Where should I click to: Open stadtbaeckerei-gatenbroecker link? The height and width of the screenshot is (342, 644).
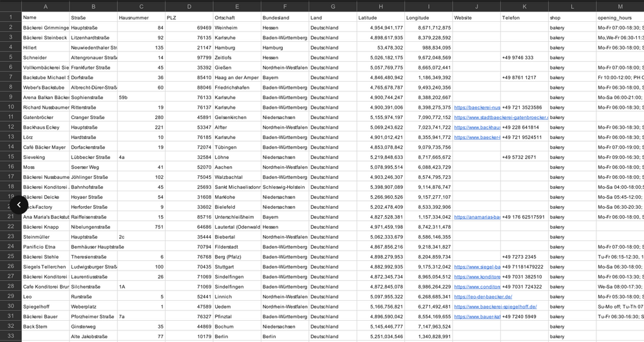[x=501, y=117]
